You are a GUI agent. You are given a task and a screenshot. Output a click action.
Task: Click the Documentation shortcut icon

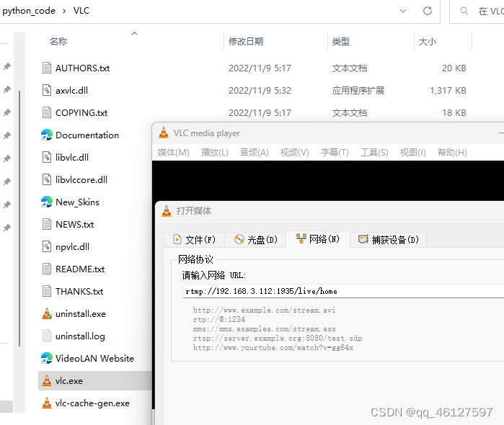47,135
